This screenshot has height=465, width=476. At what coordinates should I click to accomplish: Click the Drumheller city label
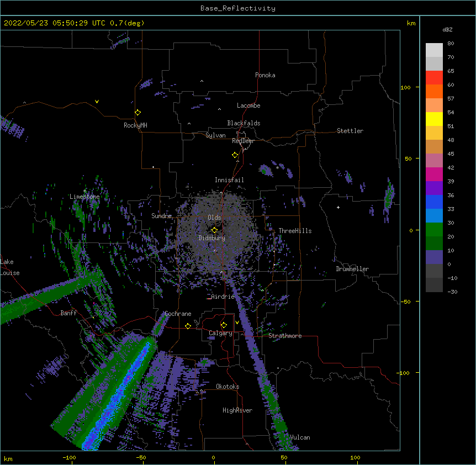click(x=352, y=269)
